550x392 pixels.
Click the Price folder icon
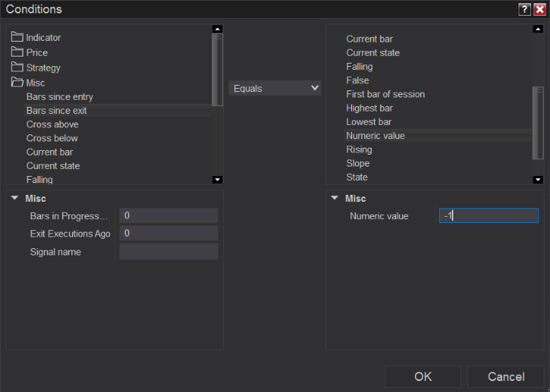click(x=16, y=52)
